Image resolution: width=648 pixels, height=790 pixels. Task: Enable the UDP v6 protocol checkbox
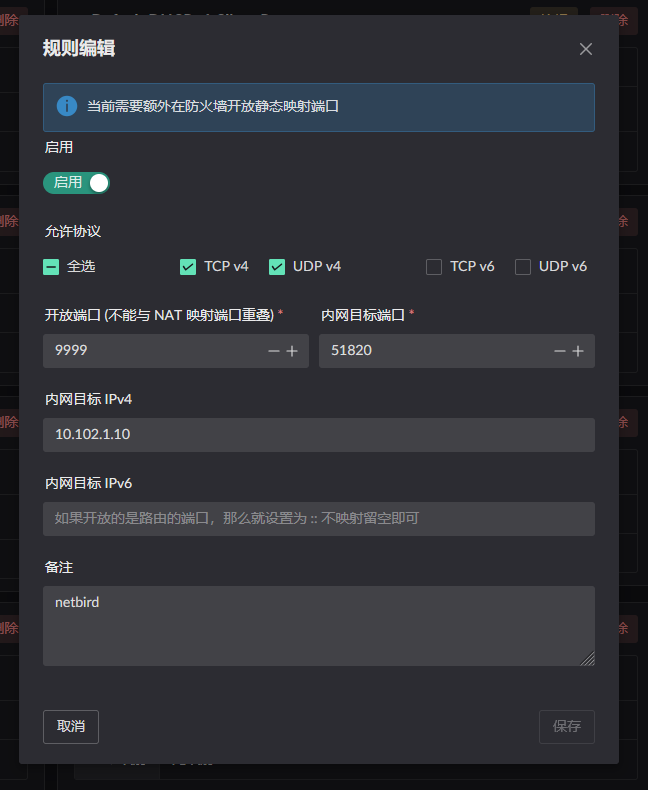click(523, 267)
